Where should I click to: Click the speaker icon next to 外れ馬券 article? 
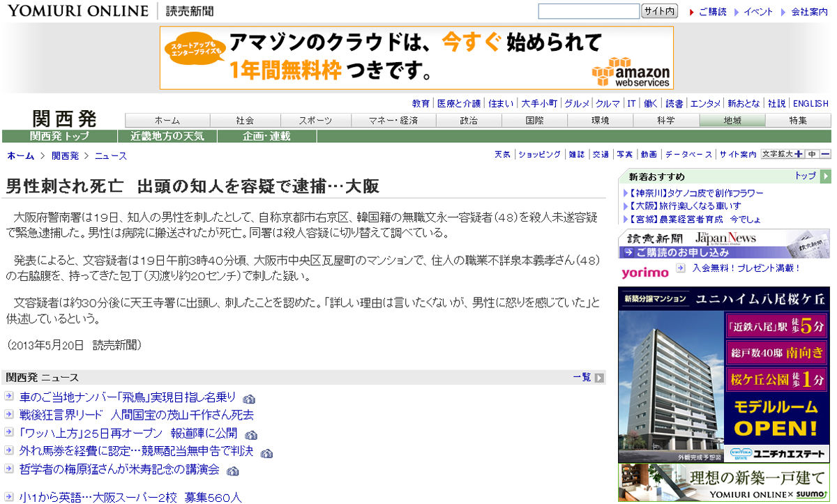[x=266, y=452]
